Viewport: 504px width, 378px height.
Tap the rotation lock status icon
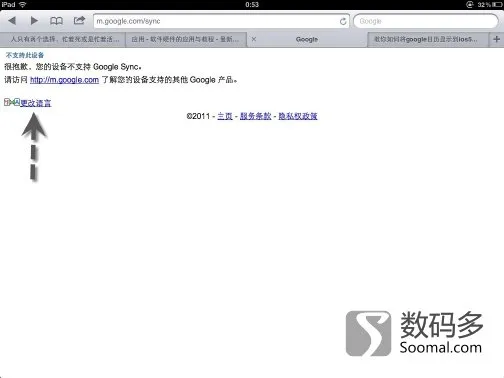(x=470, y=4)
